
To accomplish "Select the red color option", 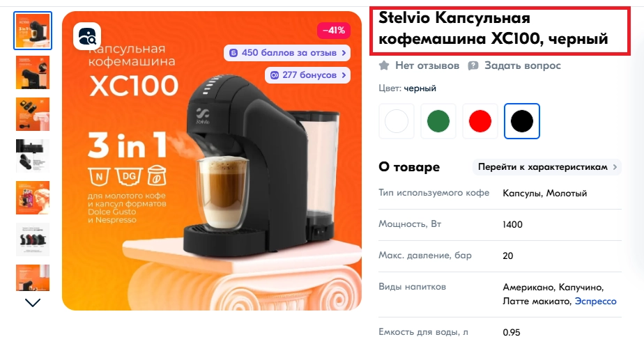I will coord(480,121).
